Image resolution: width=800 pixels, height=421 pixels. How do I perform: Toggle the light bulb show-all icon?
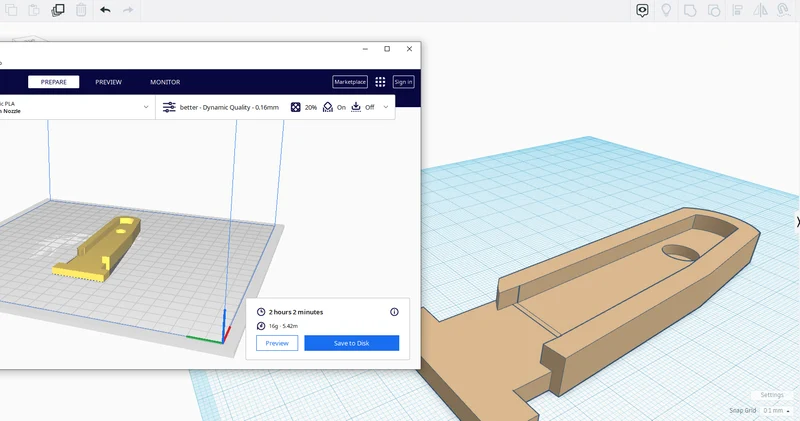666,10
